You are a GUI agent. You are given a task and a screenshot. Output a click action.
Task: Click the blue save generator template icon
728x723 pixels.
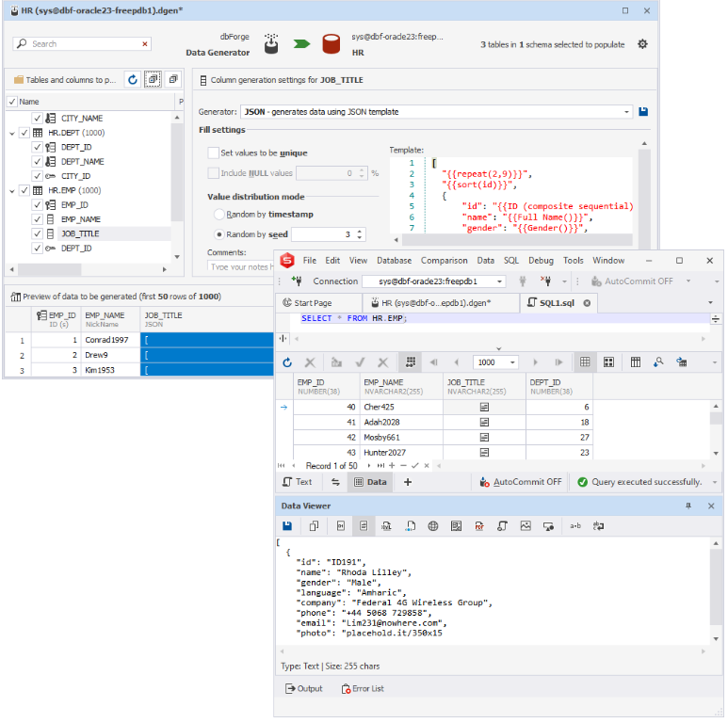click(643, 111)
